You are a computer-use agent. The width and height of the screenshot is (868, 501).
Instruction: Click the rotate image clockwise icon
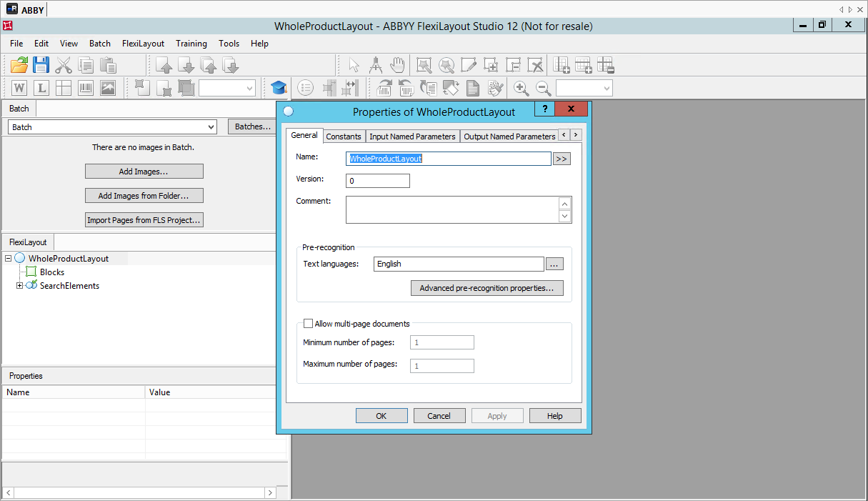click(x=384, y=88)
